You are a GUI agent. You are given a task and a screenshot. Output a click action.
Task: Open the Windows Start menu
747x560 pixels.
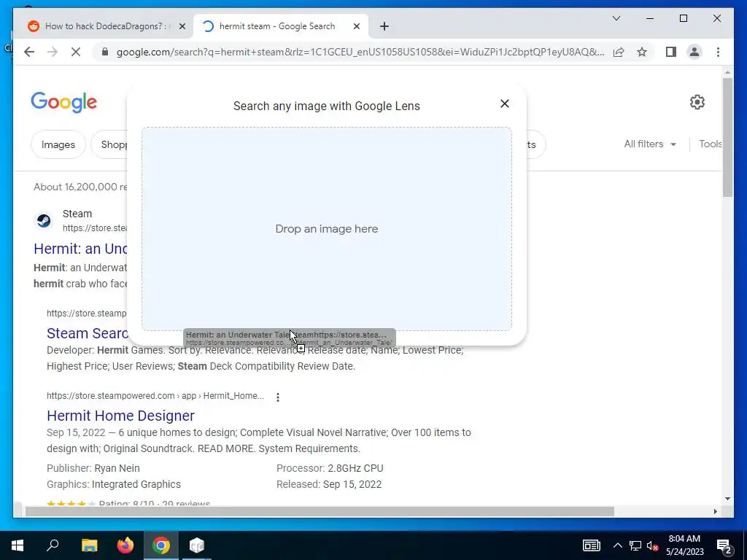(x=18, y=545)
